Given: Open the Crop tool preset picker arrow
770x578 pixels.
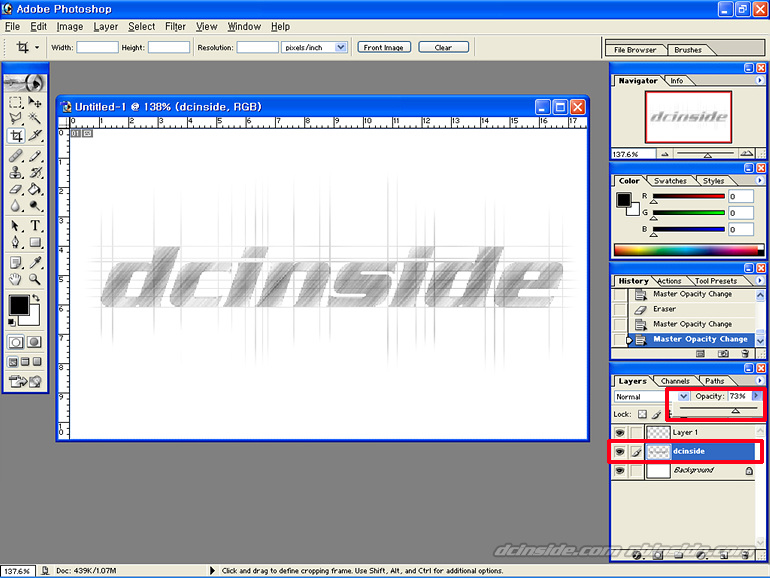Looking at the screenshot, I should [37, 48].
